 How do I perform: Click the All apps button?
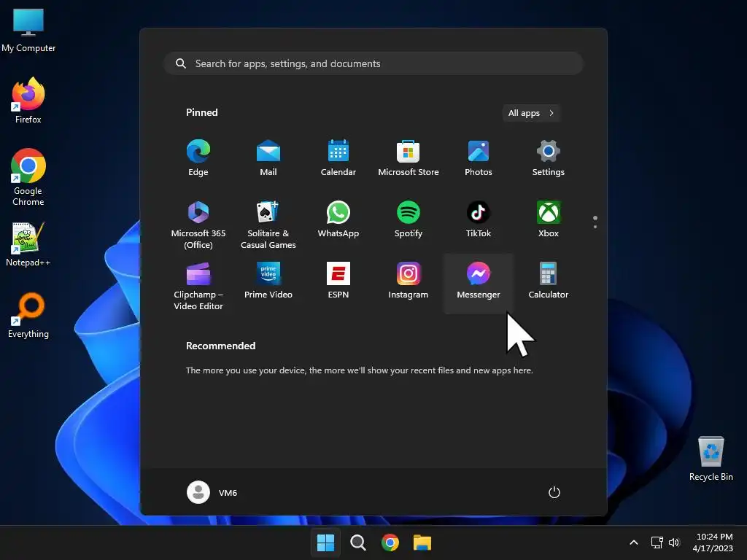click(531, 113)
